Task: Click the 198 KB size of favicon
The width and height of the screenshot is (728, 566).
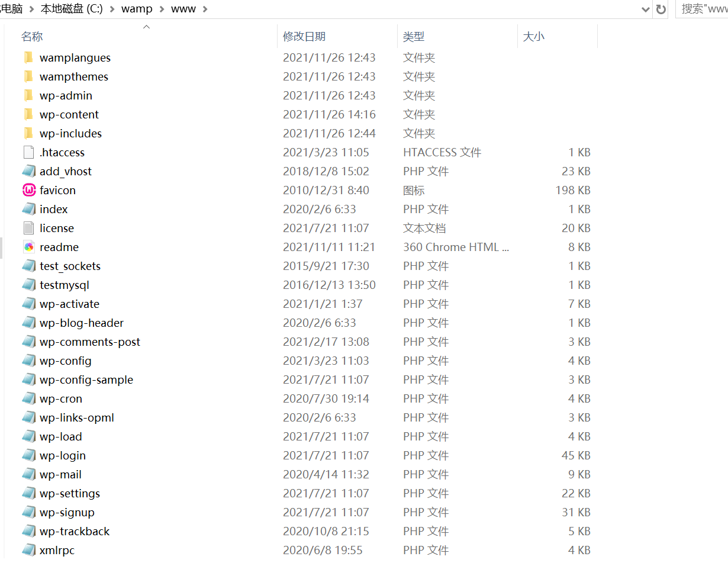Action: (x=573, y=190)
